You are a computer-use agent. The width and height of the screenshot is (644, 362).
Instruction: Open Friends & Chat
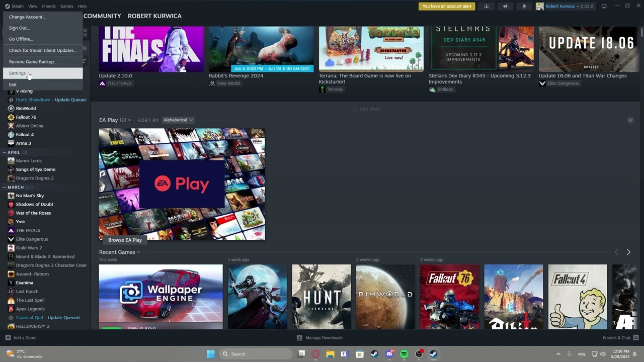(621, 338)
